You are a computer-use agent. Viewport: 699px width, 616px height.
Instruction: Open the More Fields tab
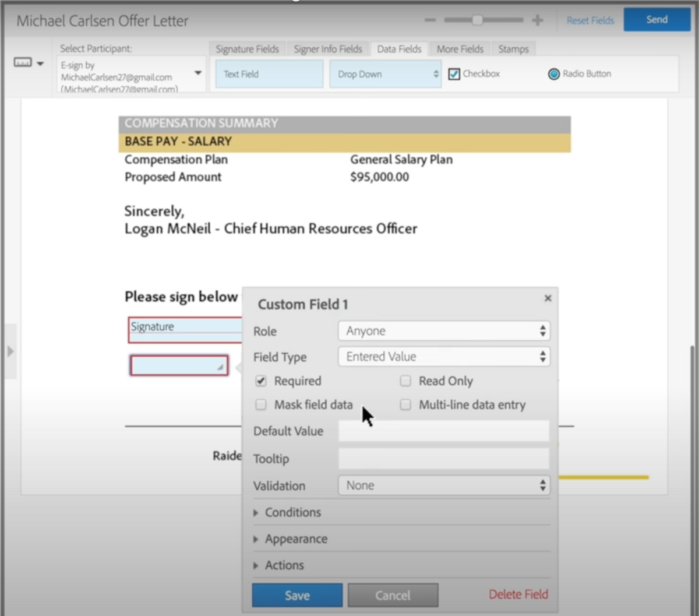(x=460, y=49)
